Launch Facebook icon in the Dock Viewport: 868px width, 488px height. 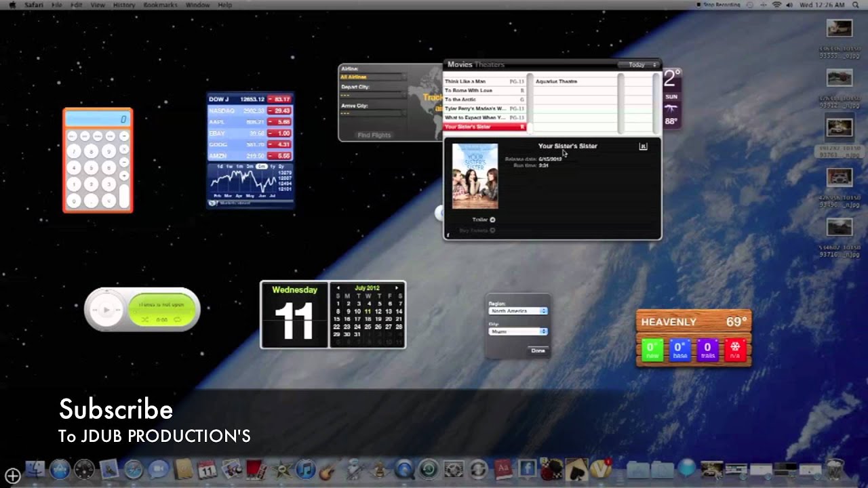click(527, 469)
